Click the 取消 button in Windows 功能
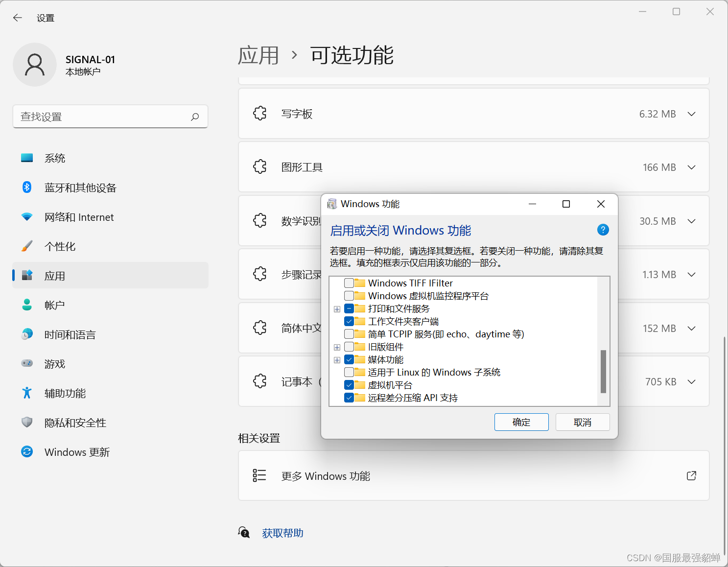 coord(583,422)
